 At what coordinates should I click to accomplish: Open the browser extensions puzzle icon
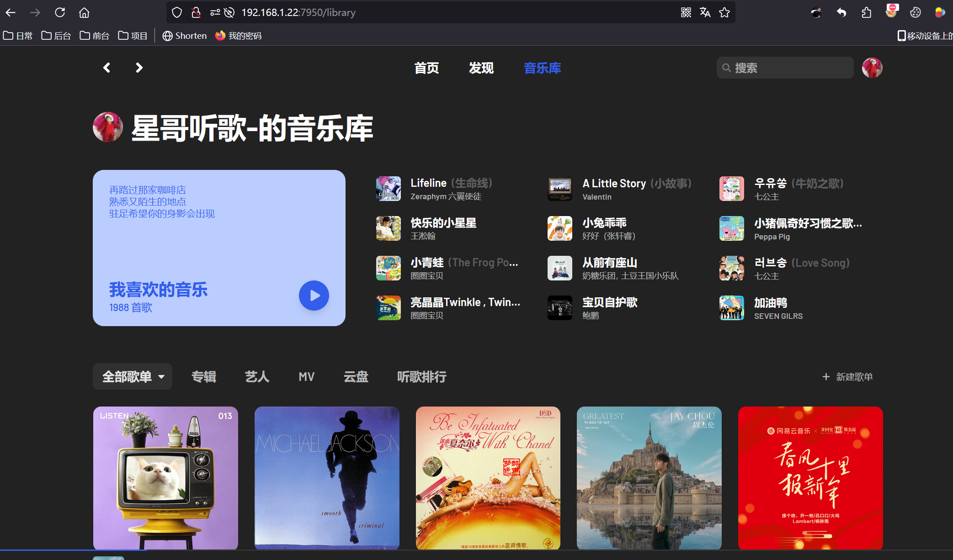pyautogui.click(x=866, y=12)
